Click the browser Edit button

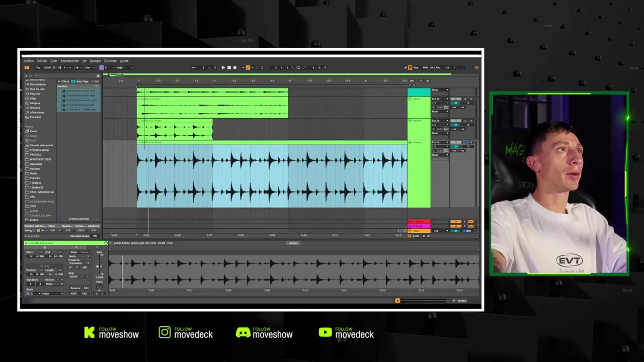(x=95, y=81)
